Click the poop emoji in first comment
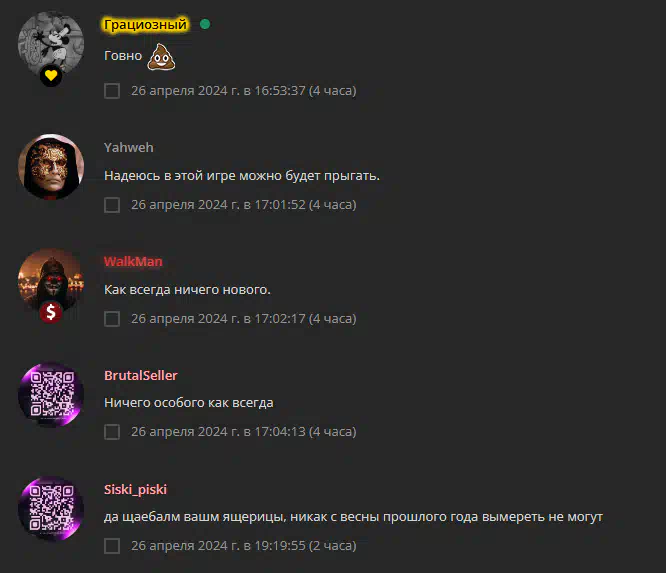The image size is (666, 573). click(161, 56)
